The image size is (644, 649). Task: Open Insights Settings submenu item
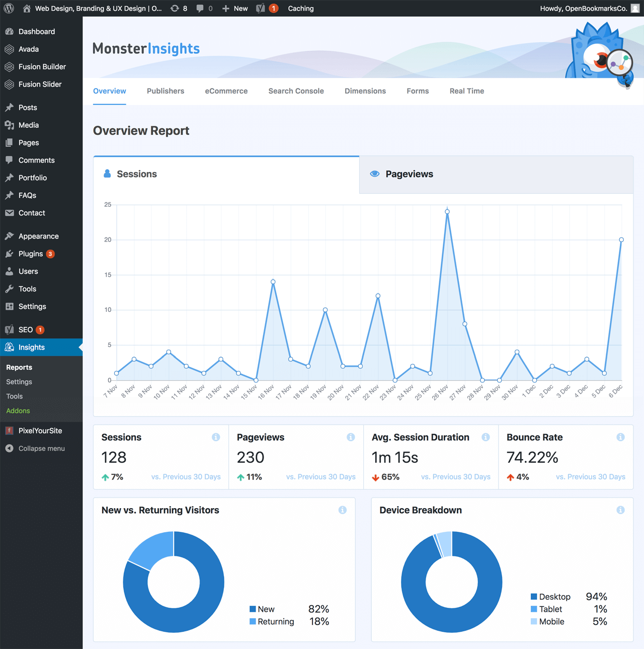point(19,382)
